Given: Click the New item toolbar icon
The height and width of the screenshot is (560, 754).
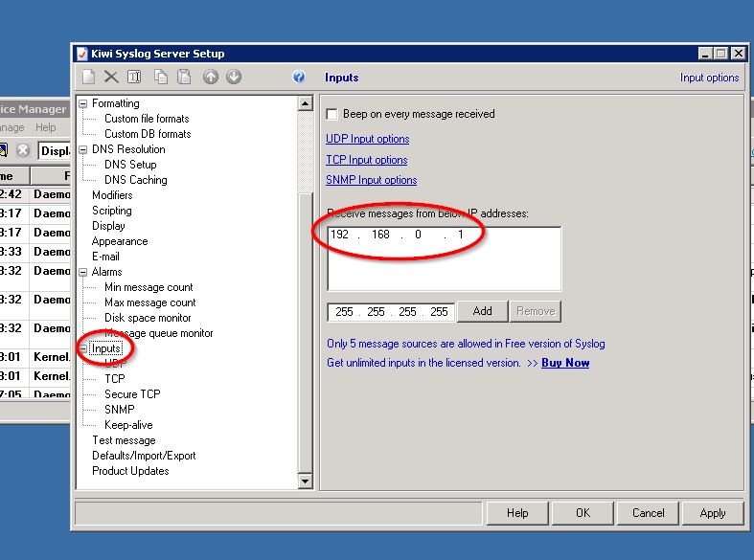Looking at the screenshot, I should point(89,77).
